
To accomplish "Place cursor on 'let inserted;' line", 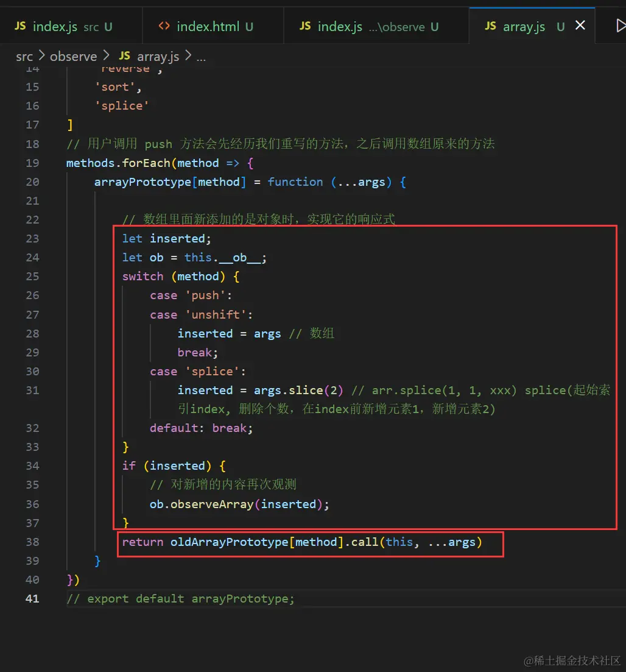I will pos(167,239).
